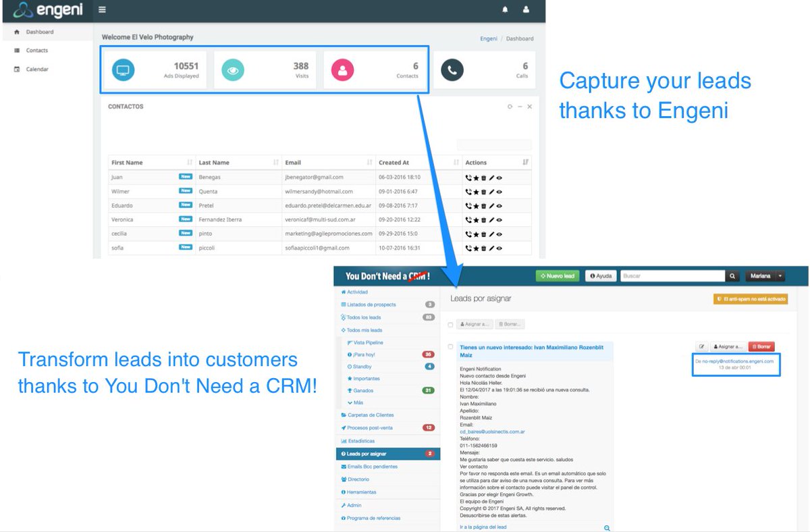Sort by First Name column
Image resolution: width=810 pixels, height=532 pixels.
pos(152,163)
